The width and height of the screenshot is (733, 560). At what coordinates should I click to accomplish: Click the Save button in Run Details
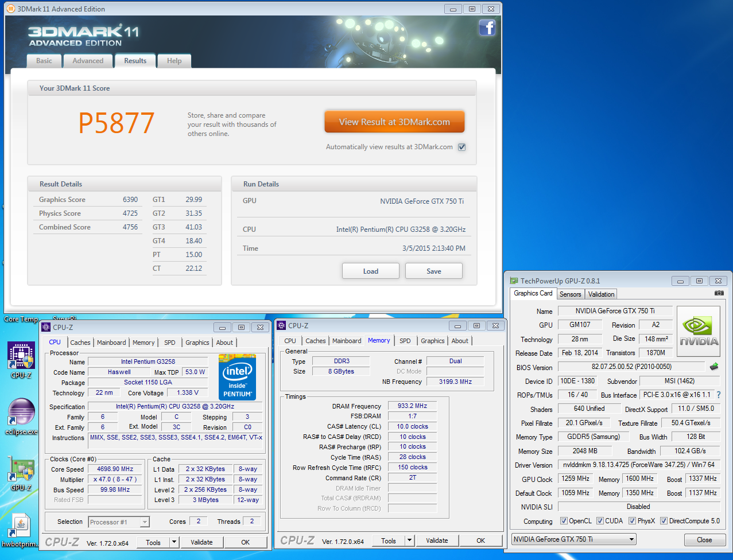[434, 271]
